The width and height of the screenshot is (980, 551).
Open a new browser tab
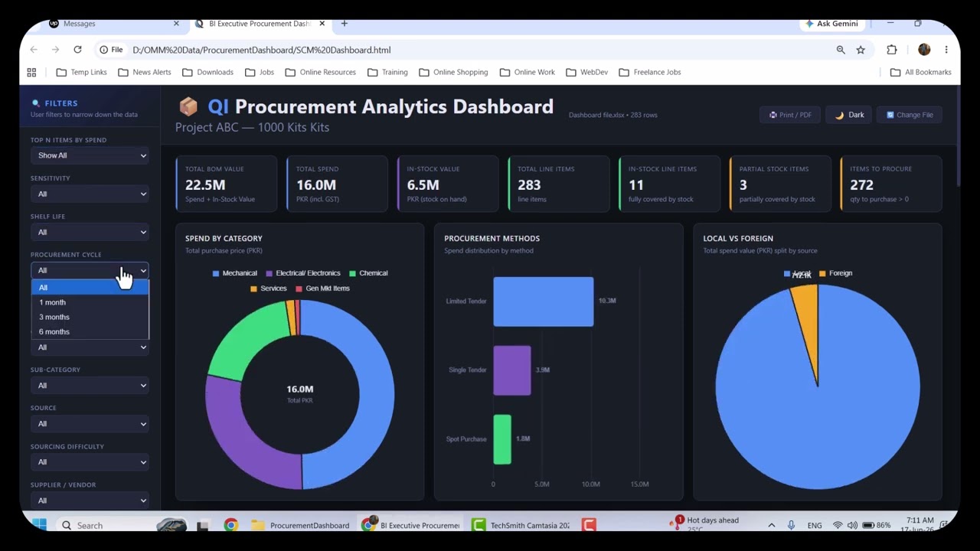click(345, 24)
